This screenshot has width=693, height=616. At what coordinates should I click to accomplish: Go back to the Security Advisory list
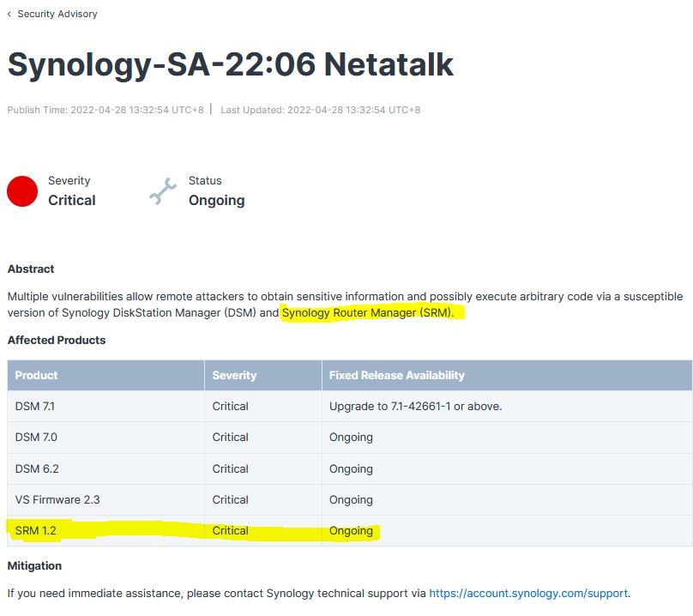coord(57,14)
